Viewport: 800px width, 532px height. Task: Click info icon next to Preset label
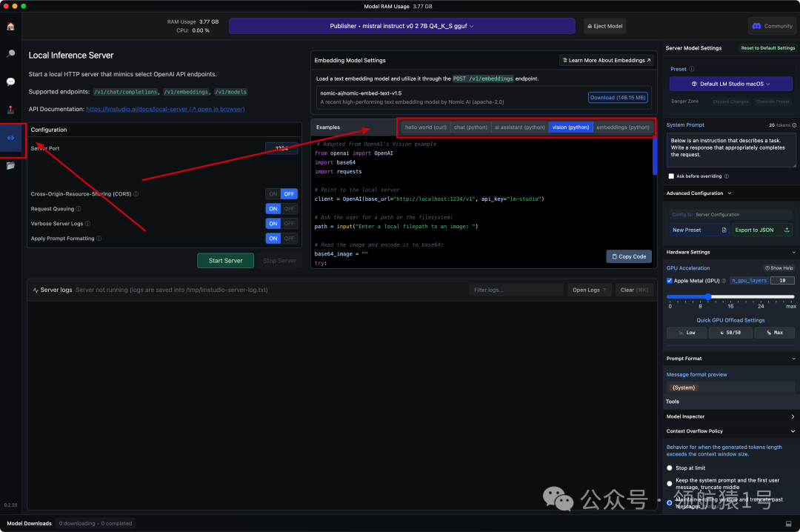[692, 69]
